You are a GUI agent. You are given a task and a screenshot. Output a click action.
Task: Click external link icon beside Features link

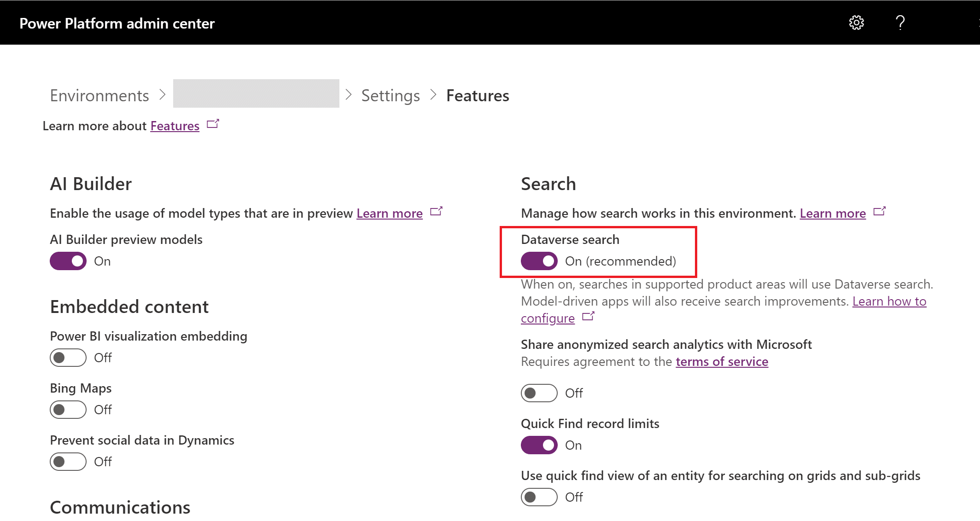(x=213, y=124)
